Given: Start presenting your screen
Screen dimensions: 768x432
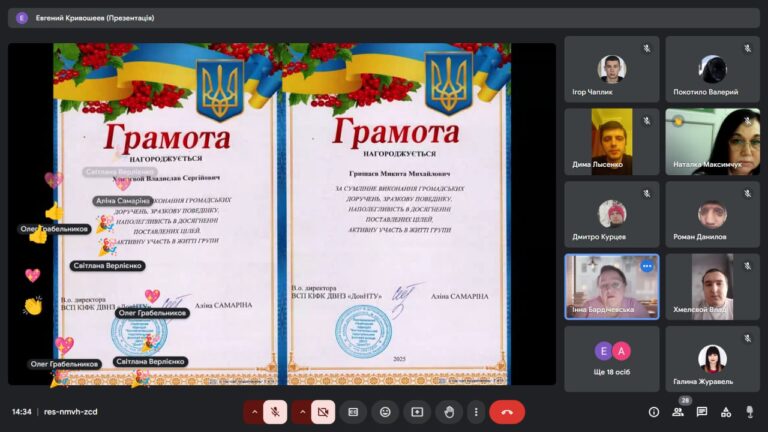Looking at the screenshot, I should click(417, 412).
